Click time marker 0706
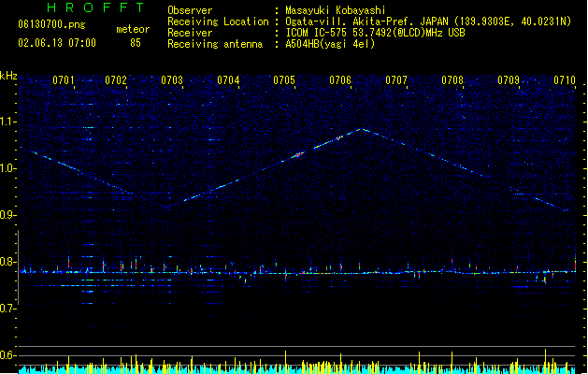Image resolution: width=588 pixels, height=374 pixels. (x=340, y=80)
